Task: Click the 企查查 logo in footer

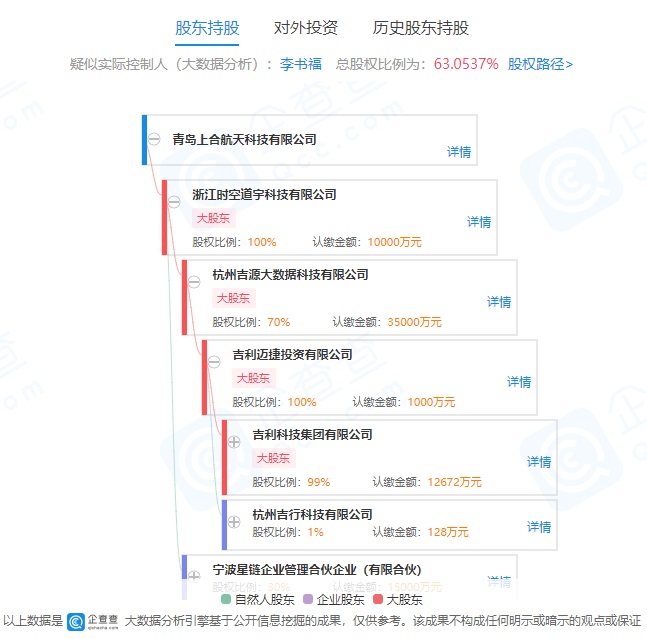Action: [93, 622]
